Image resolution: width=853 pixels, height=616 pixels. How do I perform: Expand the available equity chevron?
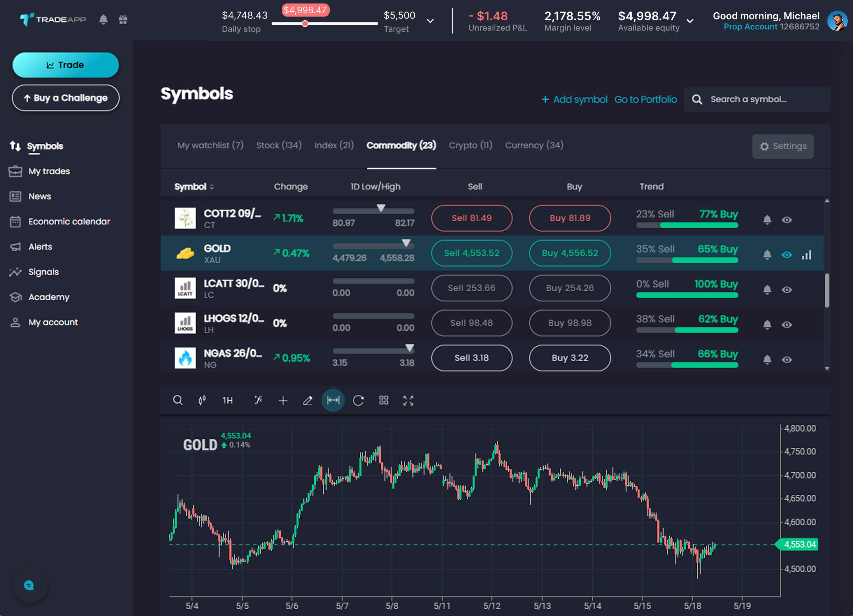point(690,21)
